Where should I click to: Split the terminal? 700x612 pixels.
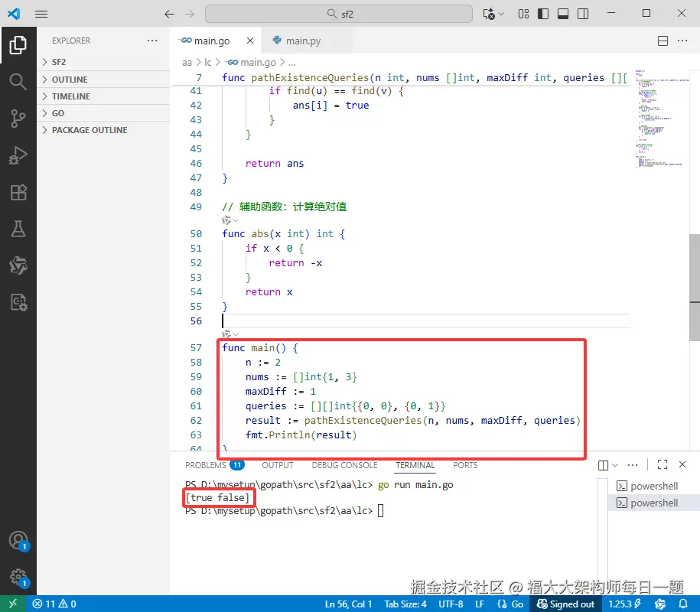click(x=603, y=466)
